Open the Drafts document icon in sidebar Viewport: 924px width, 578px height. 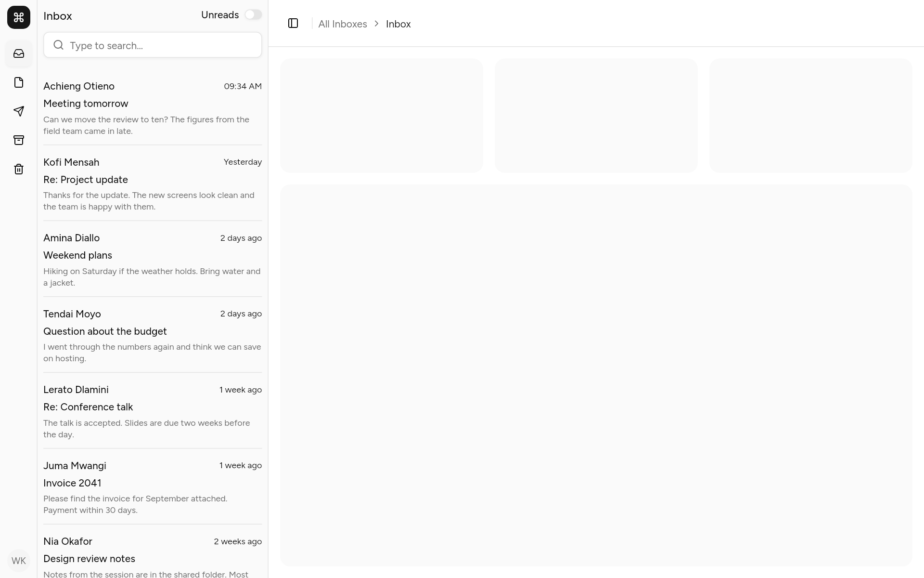[19, 82]
